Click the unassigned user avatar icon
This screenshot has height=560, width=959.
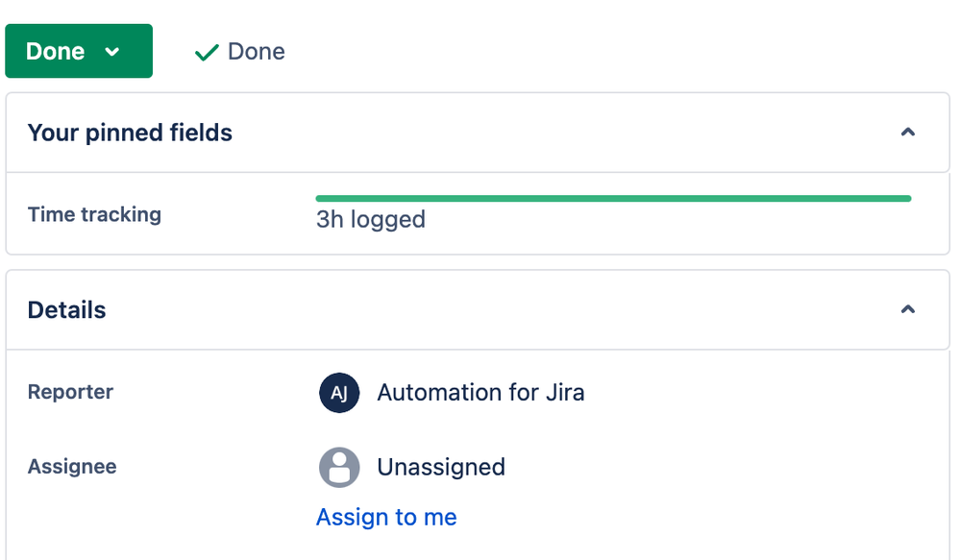(x=339, y=467)
